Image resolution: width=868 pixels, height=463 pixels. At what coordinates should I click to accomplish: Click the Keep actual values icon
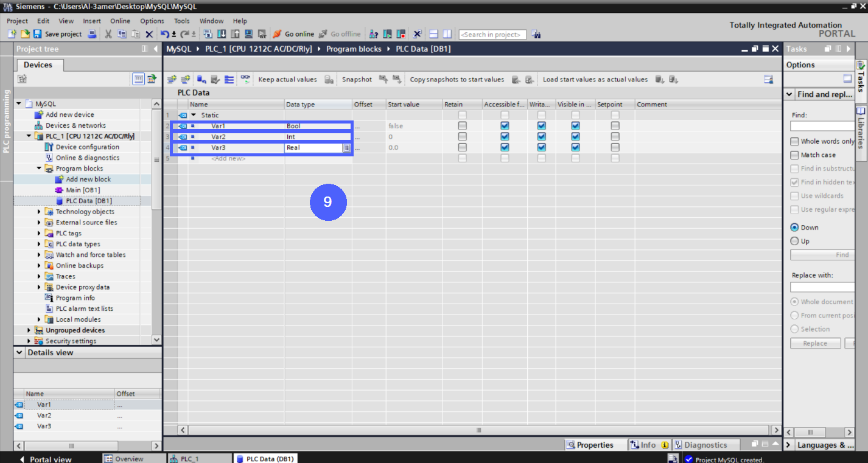[x=329, y=79]
